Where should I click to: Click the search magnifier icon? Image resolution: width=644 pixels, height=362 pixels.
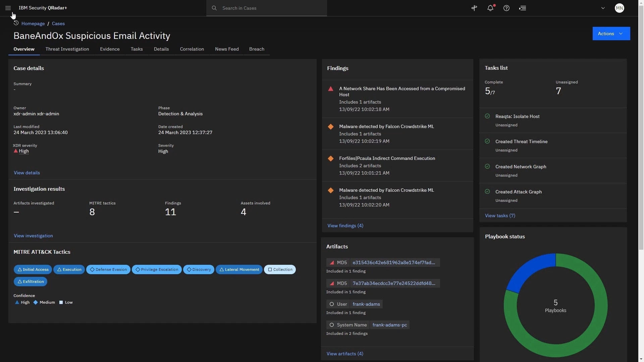214,8
